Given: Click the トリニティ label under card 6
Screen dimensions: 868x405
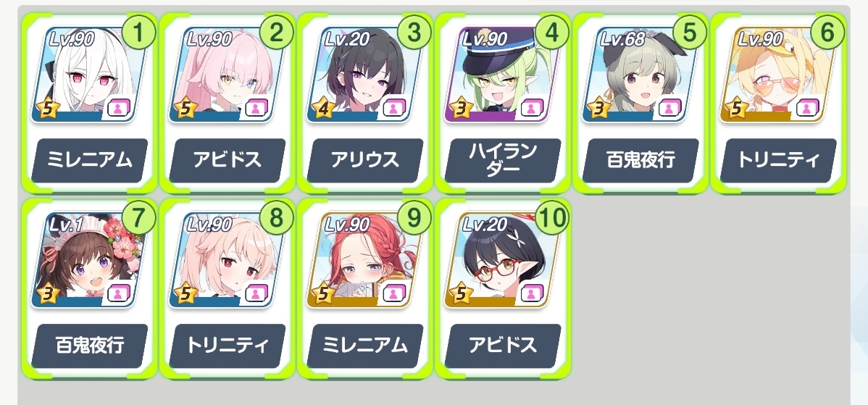Looking at the screenshot, I should (778, 160).
